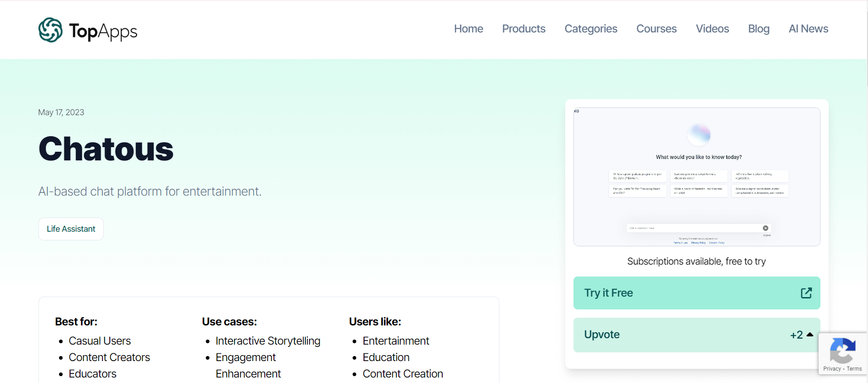
Task: Open the Home menu item
Action: point(468,29)
